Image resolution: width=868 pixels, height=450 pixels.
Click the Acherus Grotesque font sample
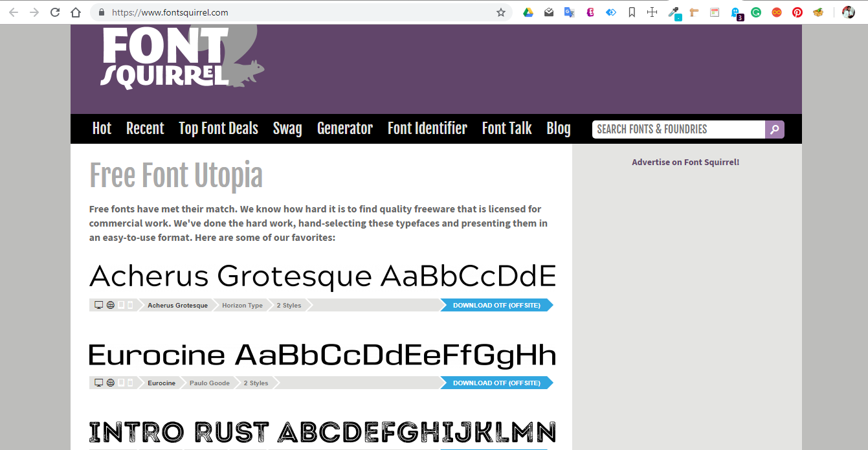pyautogui.click(x=322, y=276)
